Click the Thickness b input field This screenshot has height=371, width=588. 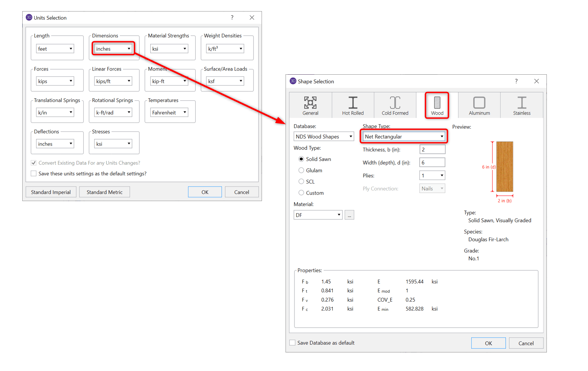click(432, 149)
